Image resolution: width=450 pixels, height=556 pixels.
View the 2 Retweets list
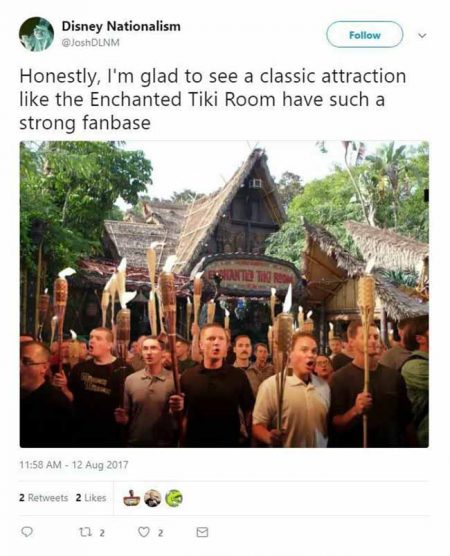(44, 498)
